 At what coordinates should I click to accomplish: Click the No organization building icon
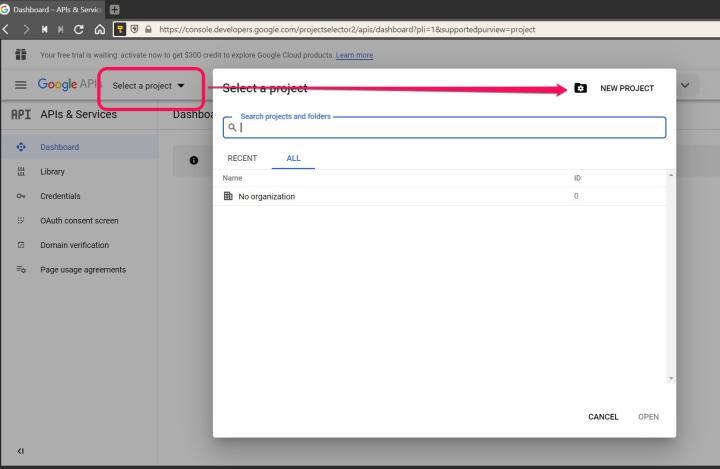point(229,196)
